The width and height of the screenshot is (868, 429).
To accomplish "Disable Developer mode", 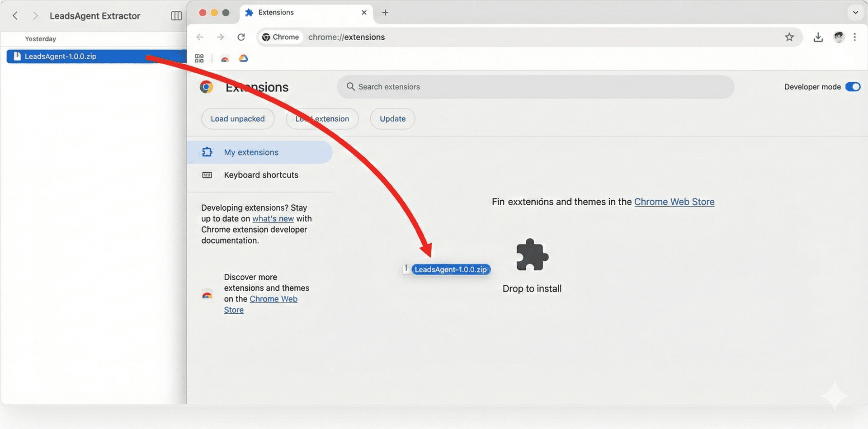I will pyautogui.click(x=853, y=86).
